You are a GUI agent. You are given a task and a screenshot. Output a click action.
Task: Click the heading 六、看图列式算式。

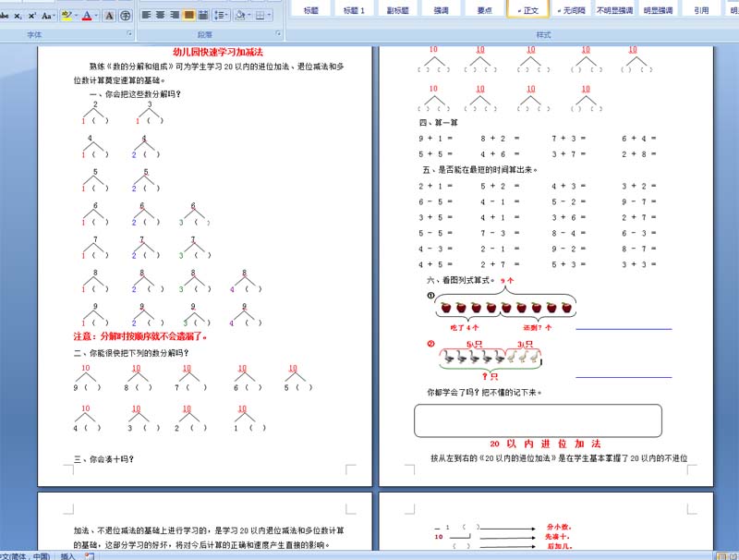[460, 281]
